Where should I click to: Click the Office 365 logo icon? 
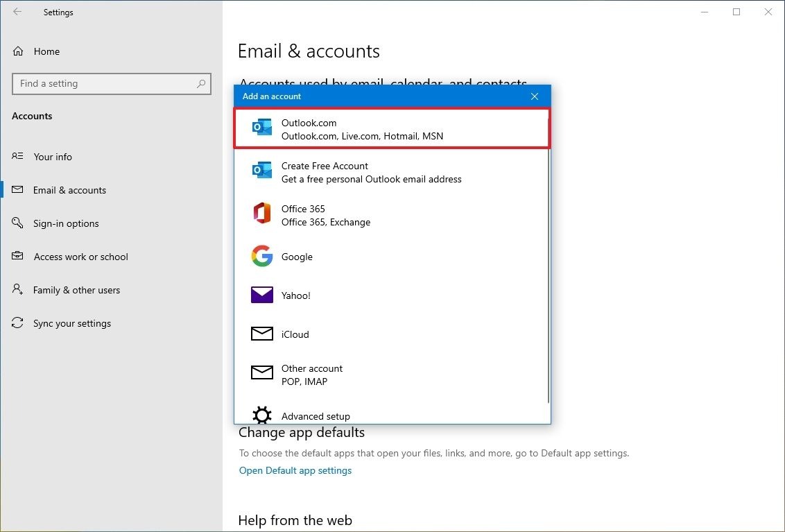262,214
